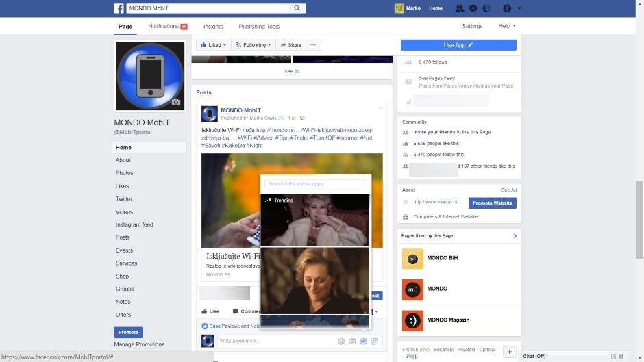Open Messages icon in top bar
This screenshot has height=362, width=644.
click(x=473, y=8)
